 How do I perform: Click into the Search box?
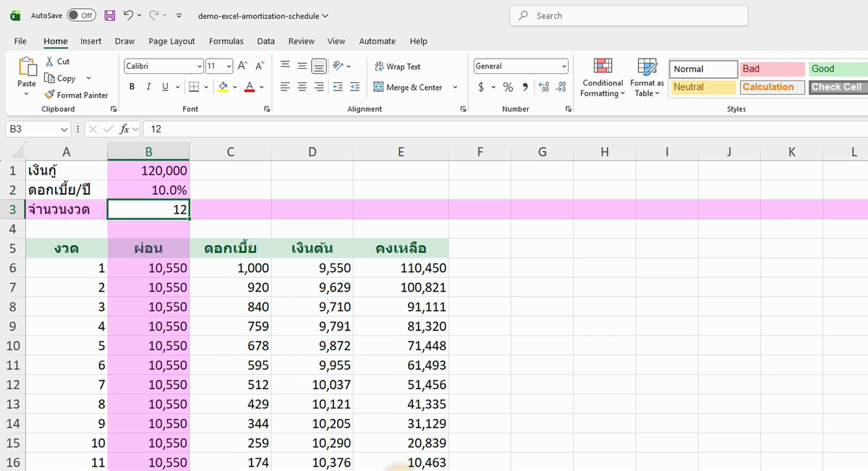click(x=629, y=15)
